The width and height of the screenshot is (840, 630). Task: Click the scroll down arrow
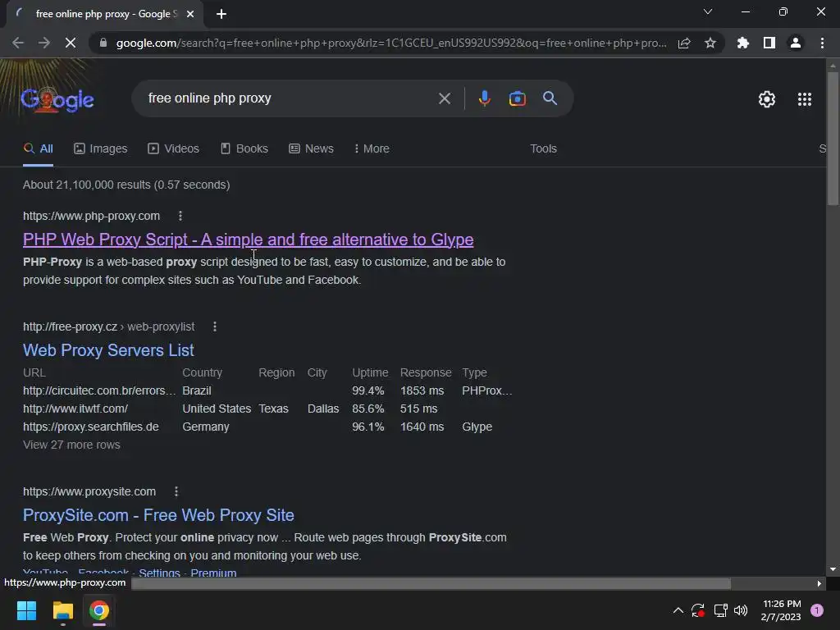[x=833, y=569]
